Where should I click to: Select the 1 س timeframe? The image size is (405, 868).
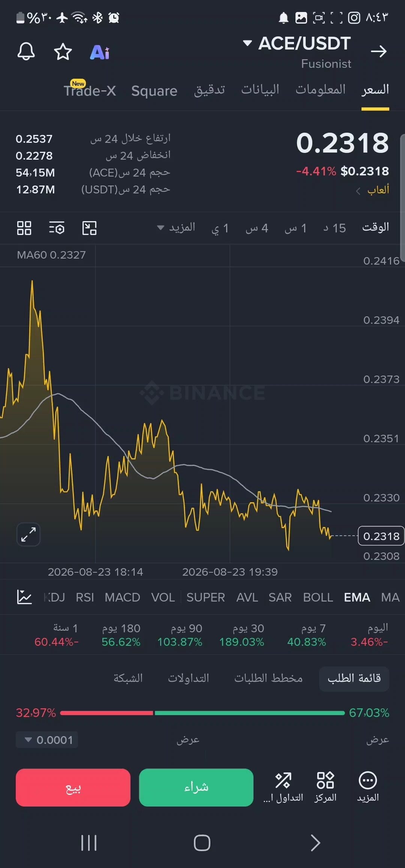click(x=295, y=228)
